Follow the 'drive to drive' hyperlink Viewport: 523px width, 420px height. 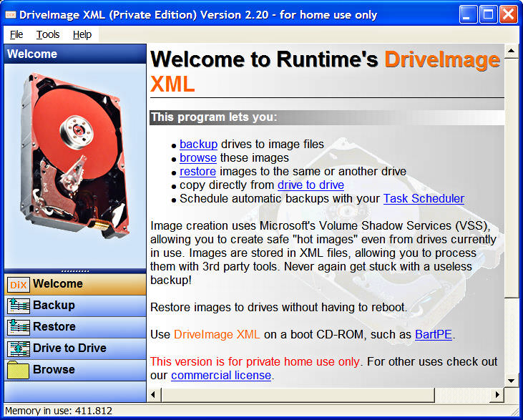click(x=311, y=185)
